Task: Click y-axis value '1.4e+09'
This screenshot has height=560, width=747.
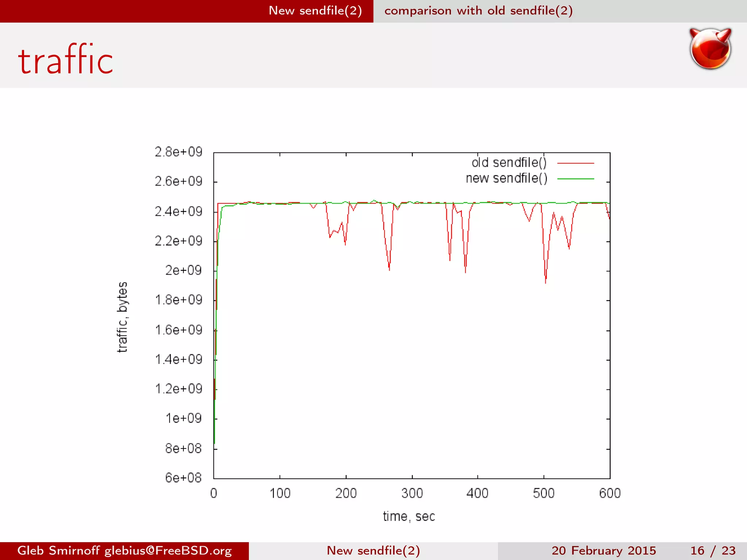Action: point(178,359)
